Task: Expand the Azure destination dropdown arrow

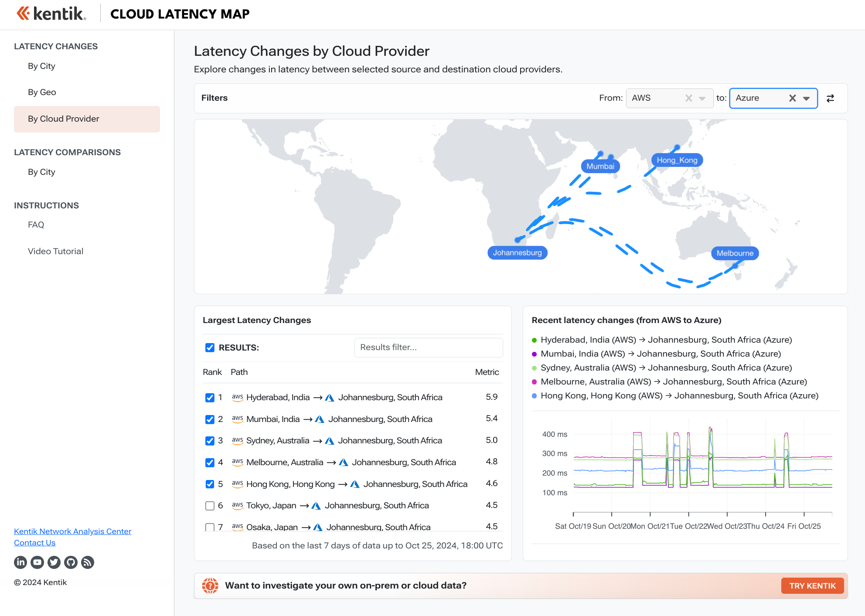Action: (x=807, y=98)
